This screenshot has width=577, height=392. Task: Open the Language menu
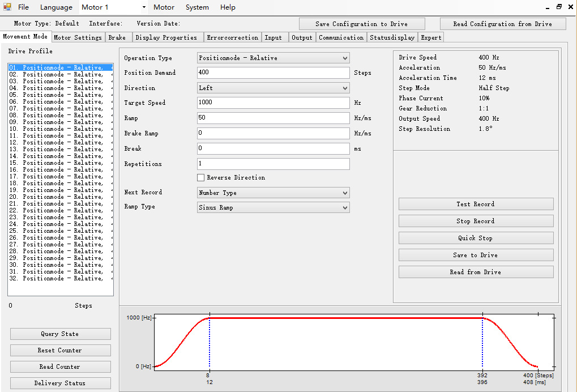56,7
